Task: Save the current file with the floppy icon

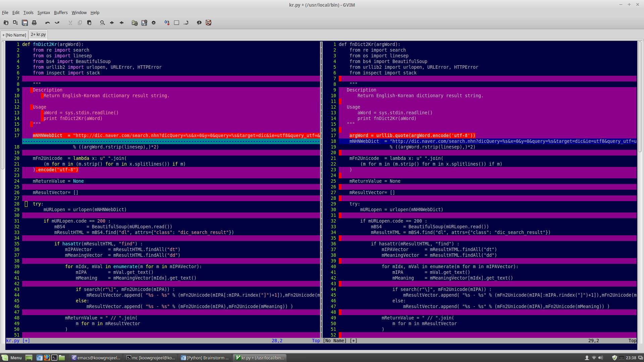Action: (x=25, y=23)
